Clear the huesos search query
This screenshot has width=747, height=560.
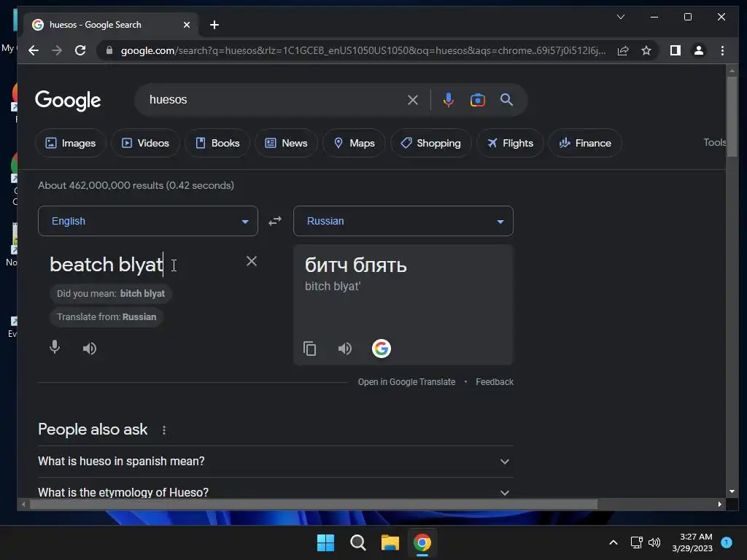point(413,100)
